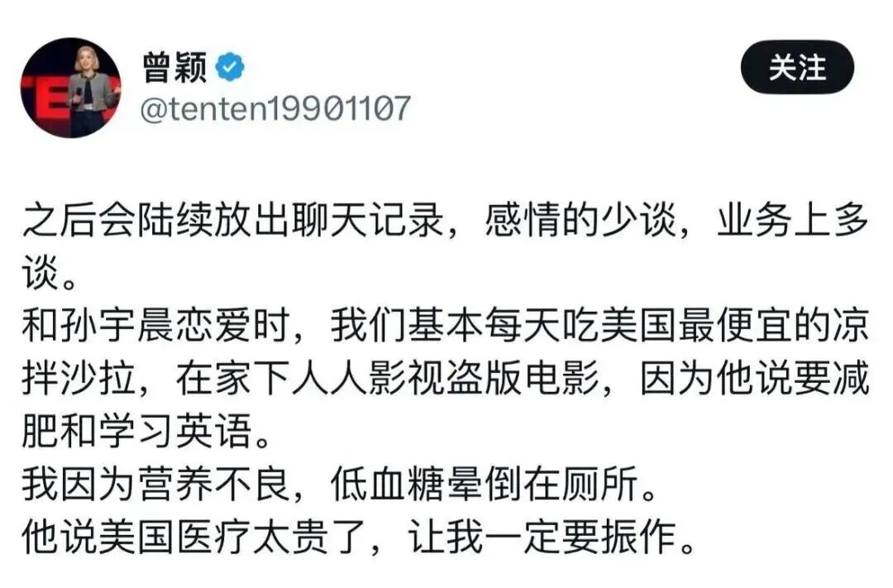
Task: Click the phrase 感情的少谈
Action: pos(580,220)
